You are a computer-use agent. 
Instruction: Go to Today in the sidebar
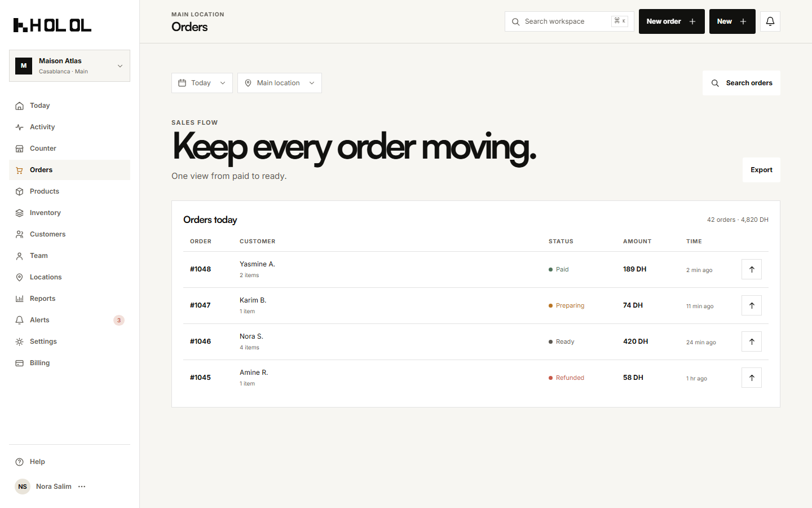tap(69, 106)
